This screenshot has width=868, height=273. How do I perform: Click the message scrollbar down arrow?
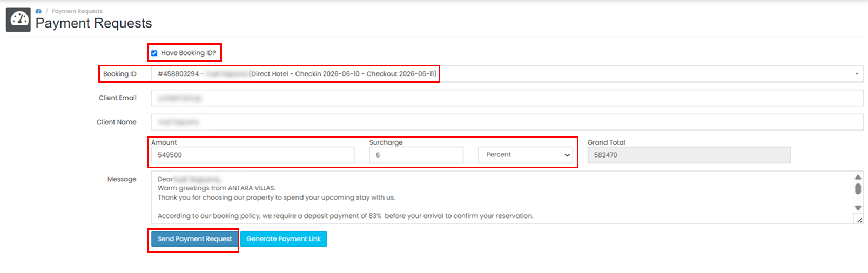coord(858,208)
